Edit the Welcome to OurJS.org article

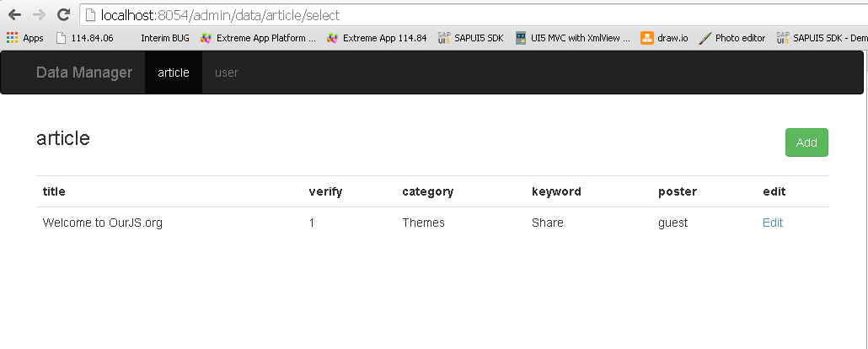(x=773, y=223)
